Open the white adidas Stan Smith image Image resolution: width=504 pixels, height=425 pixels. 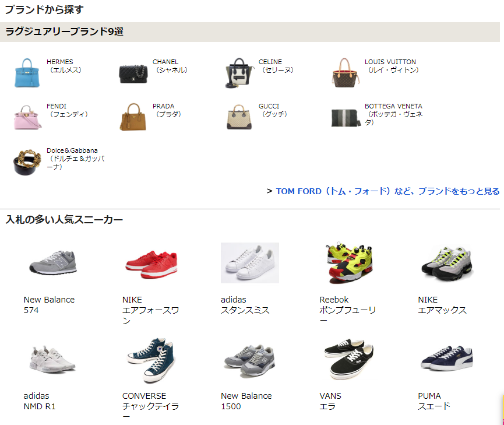(250, 262)
